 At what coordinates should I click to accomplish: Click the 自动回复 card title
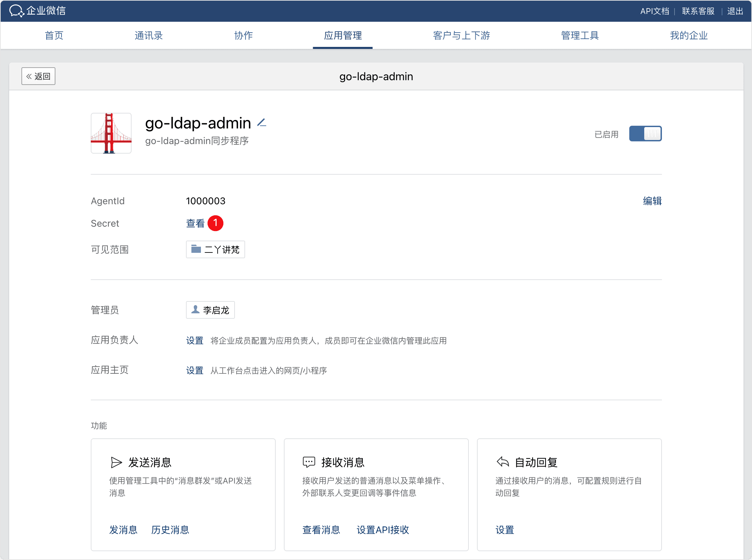coord(536,462)
